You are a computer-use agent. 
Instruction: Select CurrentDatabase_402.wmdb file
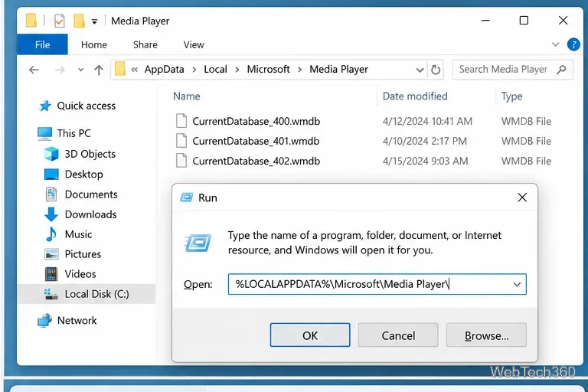[x=256, y=161]
